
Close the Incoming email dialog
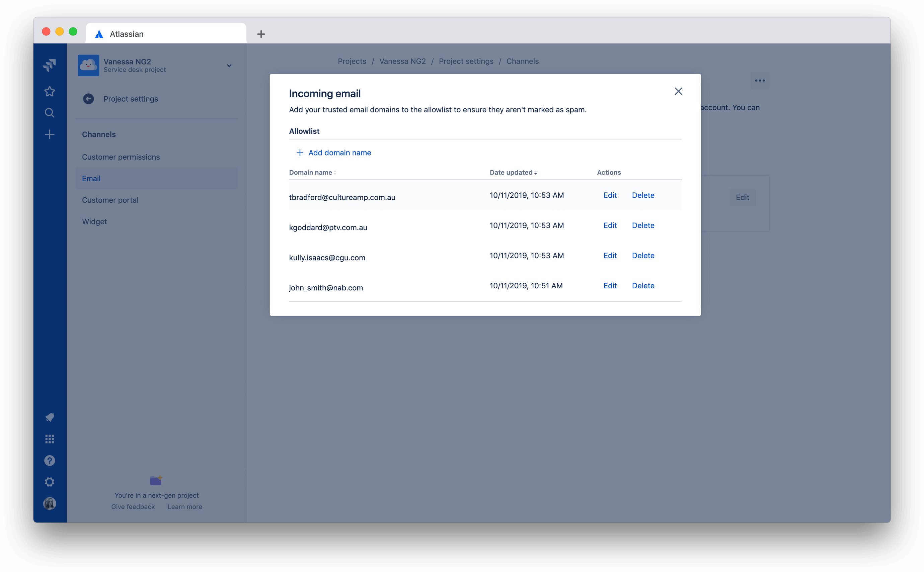pyautogui.click(x=678, y=91)
